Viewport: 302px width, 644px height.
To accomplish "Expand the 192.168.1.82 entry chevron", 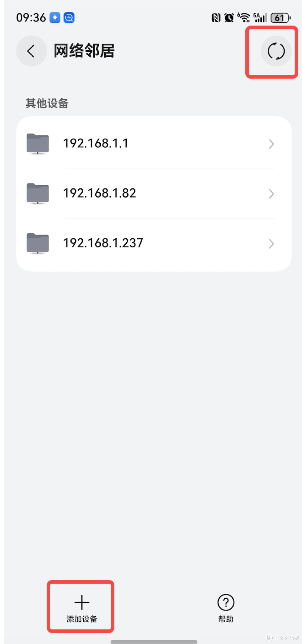I will (x=271, y=194).
